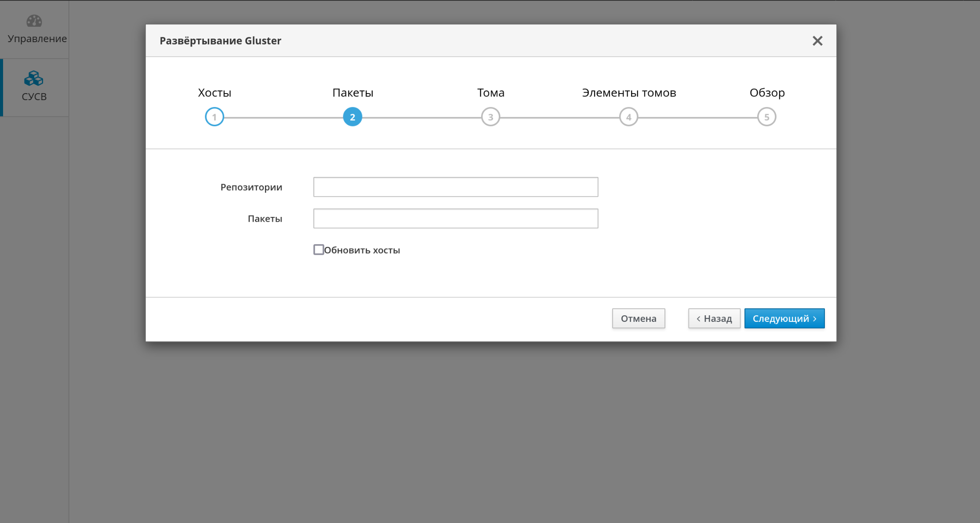
Task: Click the Тома step label
Action: coord(490,93)
